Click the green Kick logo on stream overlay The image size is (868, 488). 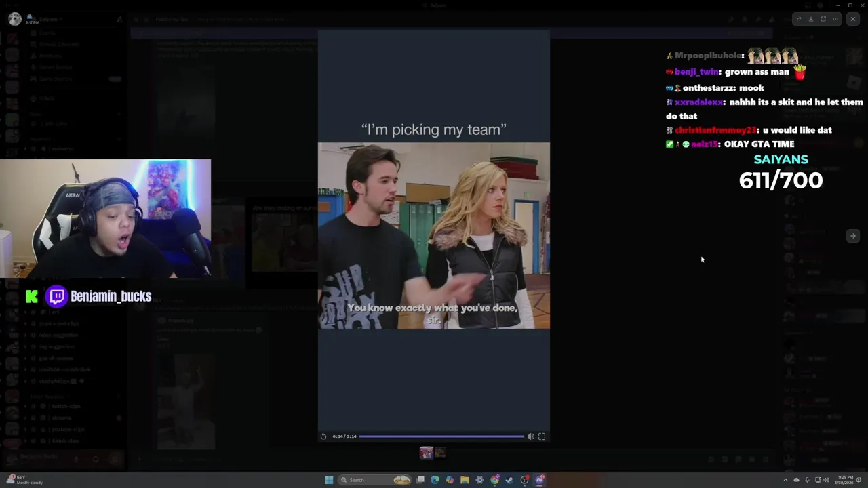click(32, 296)
